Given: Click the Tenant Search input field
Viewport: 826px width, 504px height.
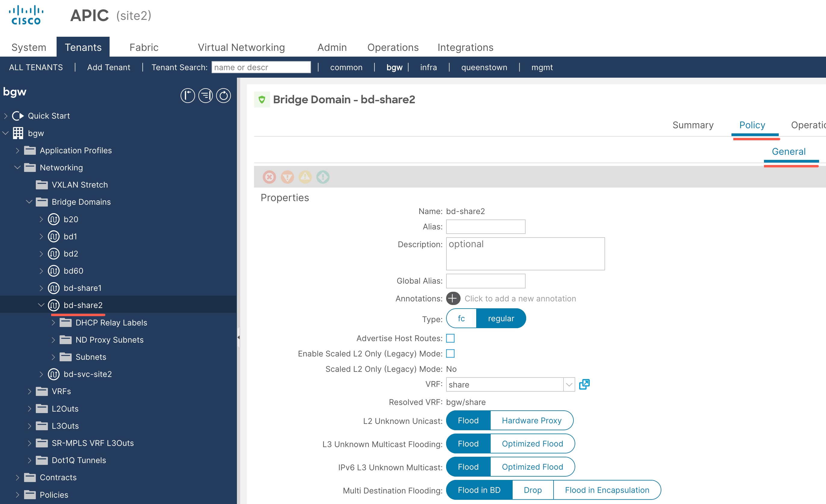Looking at the screenshot, I should [x=261, y=67].
